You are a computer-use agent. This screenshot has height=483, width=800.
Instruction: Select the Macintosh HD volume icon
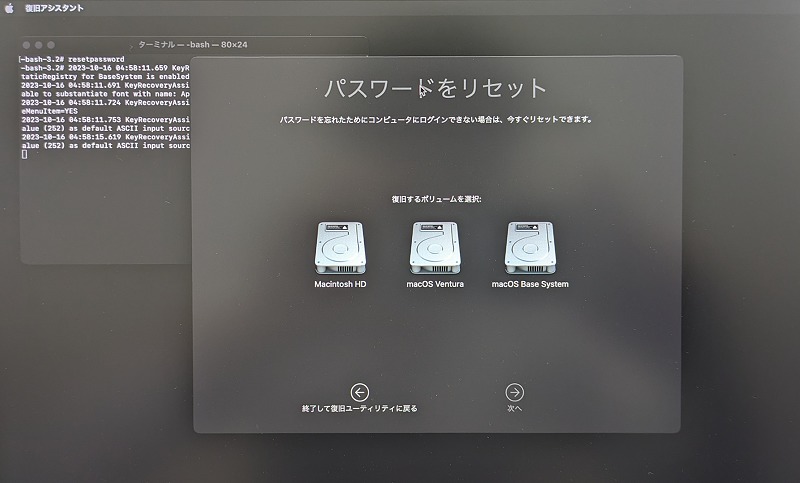pyautogui.click(x=340, y=248)
